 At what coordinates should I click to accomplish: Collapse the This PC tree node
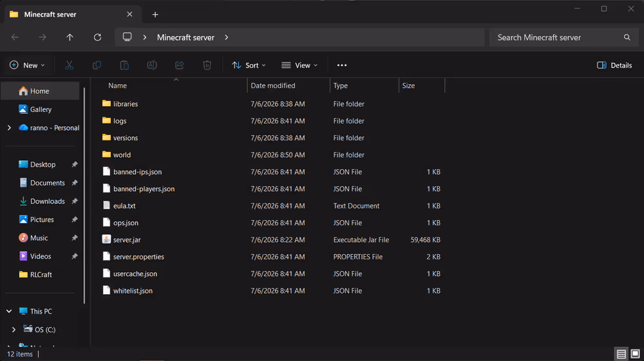(9, 311)
